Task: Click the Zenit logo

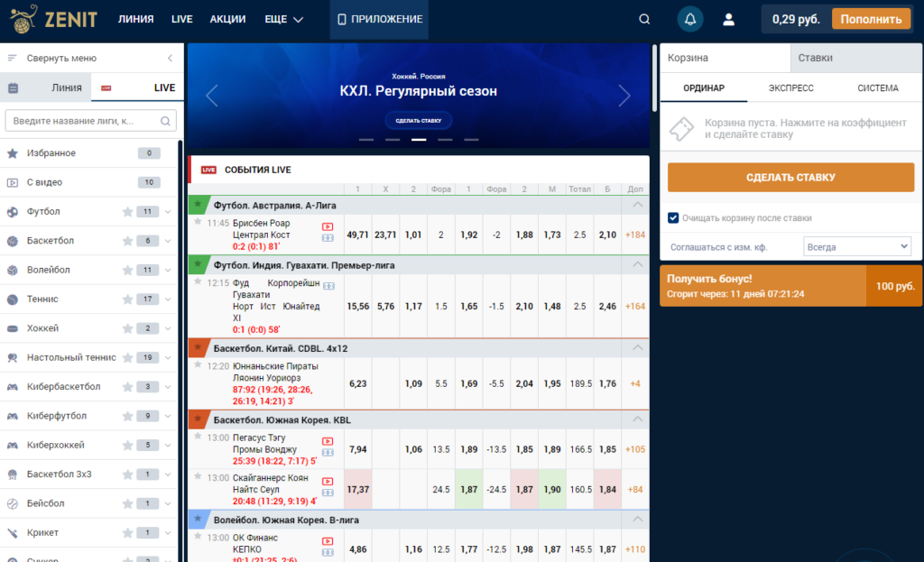Action: point(53,20)
